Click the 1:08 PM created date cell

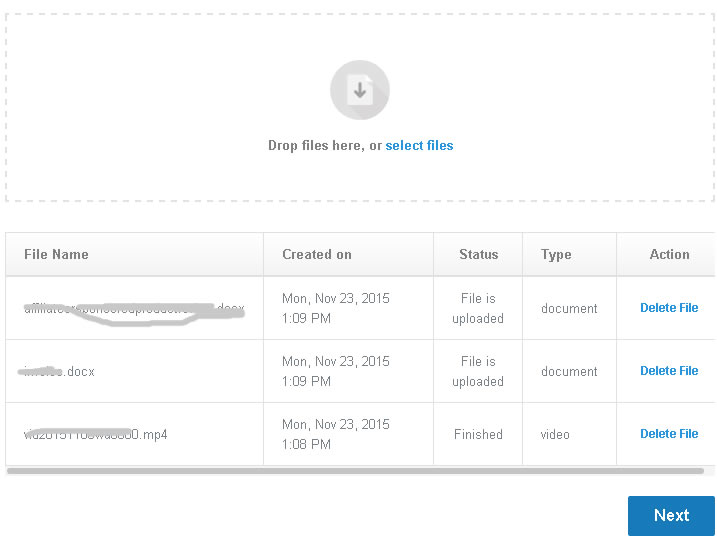pos(336,434)
